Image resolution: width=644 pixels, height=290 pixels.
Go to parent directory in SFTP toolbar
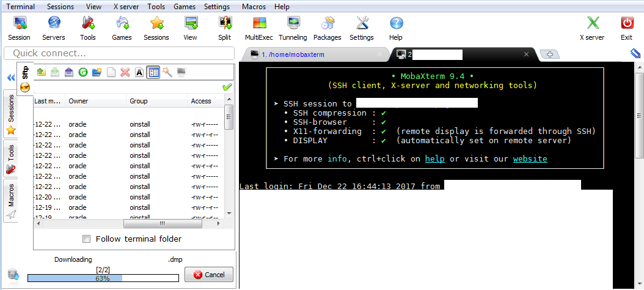pyautogui.click(x=41, y=72)
